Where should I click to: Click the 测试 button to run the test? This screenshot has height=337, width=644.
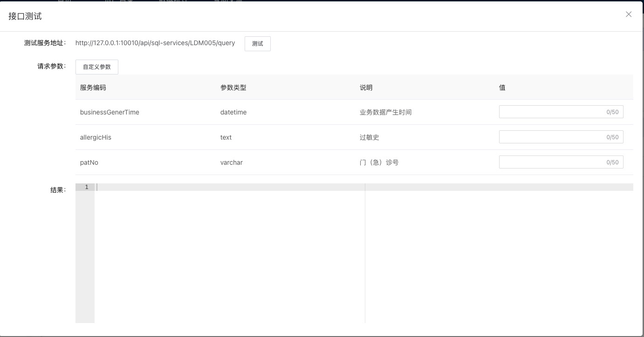pos(257,43)
